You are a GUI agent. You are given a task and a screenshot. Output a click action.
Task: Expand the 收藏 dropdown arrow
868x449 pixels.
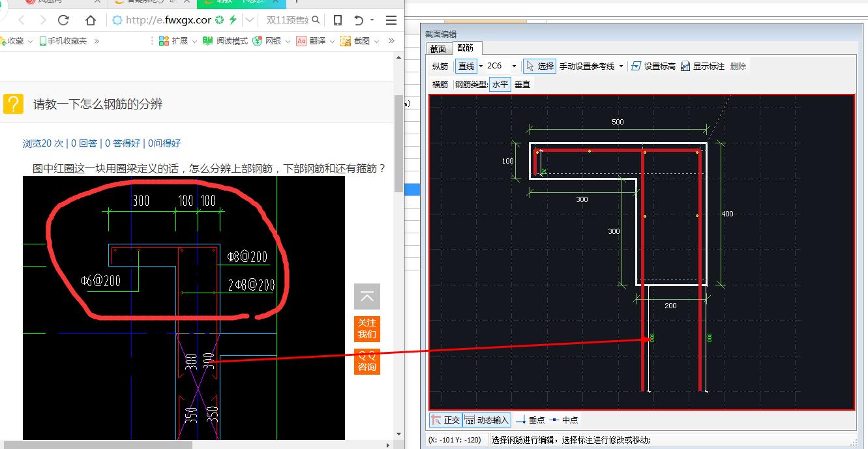[30, 41]
